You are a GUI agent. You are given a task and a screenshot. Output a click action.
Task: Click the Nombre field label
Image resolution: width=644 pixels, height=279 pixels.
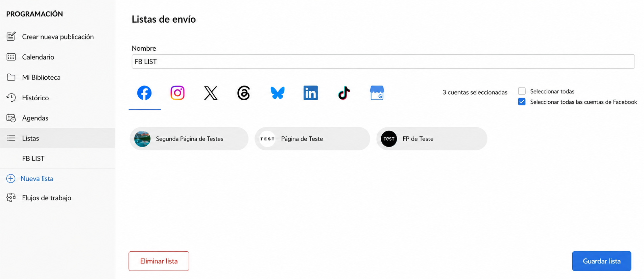tap(144, 48)
